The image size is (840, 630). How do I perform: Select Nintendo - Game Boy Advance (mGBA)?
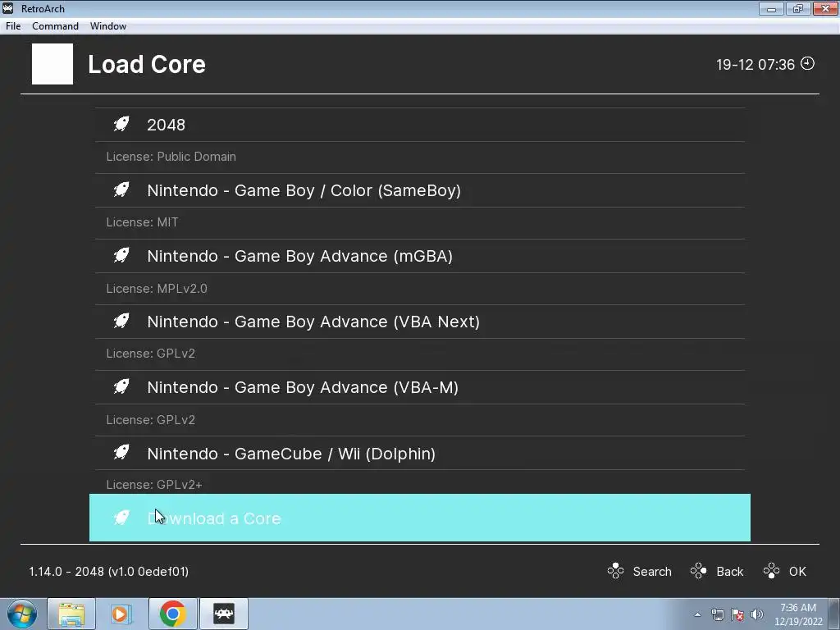click(x=420, y=256)
